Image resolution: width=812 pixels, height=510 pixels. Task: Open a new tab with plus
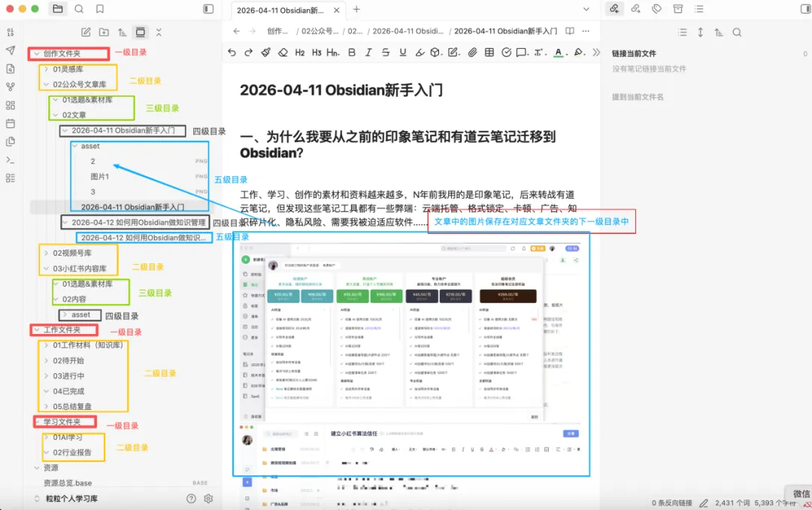click(x=356, y=9)
